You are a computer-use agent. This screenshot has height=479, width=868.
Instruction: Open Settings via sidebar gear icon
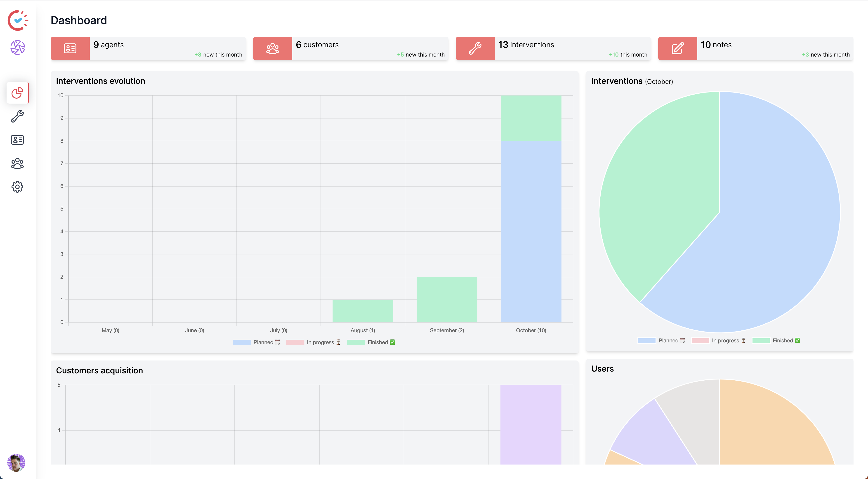coord(18,187)
